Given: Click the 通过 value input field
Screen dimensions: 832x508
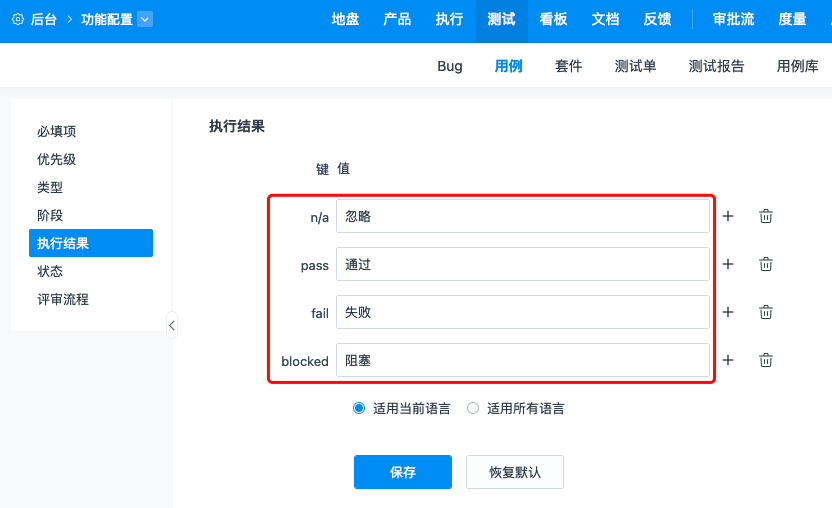Looking at the screenshot, I should point(522,264).
